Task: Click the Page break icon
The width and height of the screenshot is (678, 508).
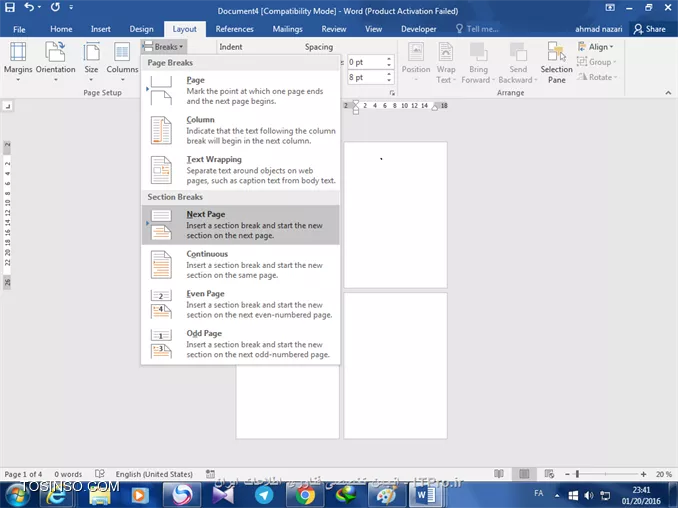Action: click(x=161, y=90)
